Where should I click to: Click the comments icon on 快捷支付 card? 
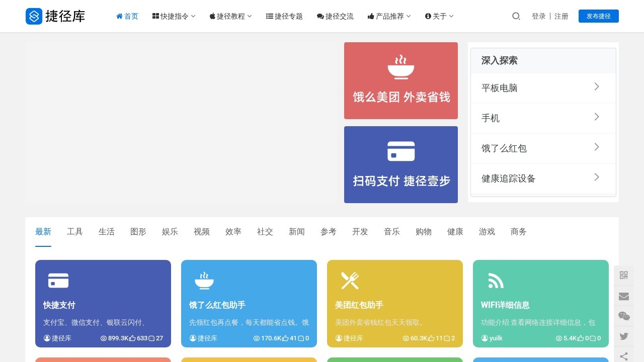click(x=151, y=338)
